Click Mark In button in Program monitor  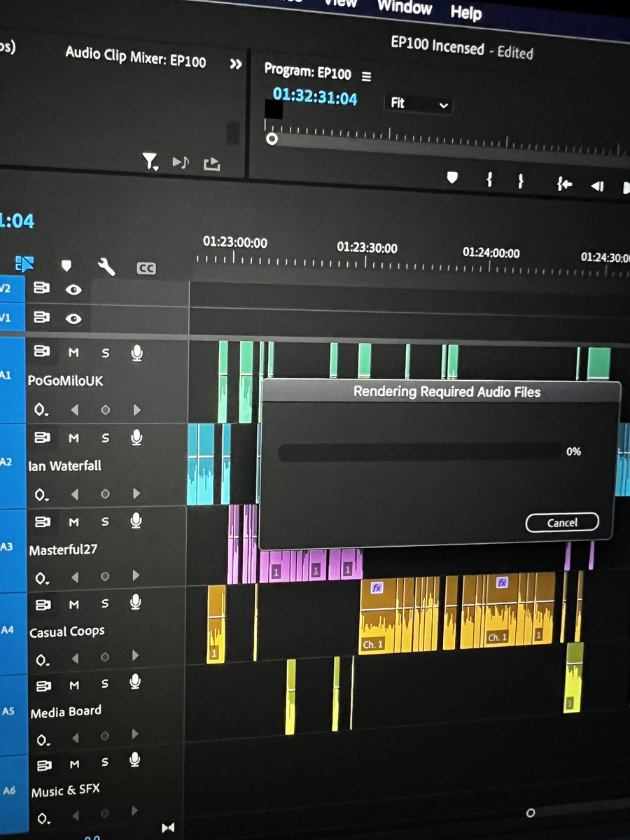coord(490,181)
